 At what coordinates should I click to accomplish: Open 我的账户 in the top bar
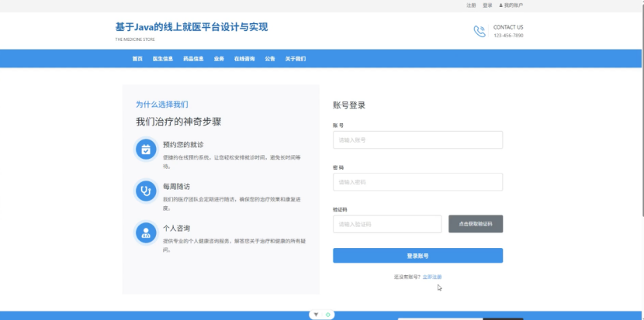click(514, 5)
